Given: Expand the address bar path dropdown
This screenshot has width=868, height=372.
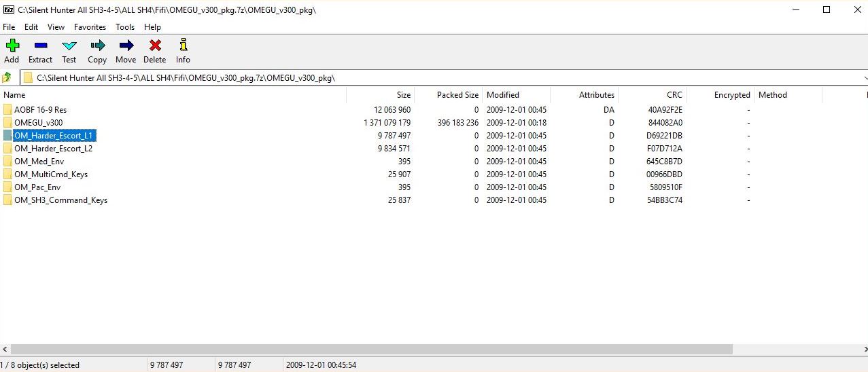Looking at the screenshot, I should (x=864, y=77).
